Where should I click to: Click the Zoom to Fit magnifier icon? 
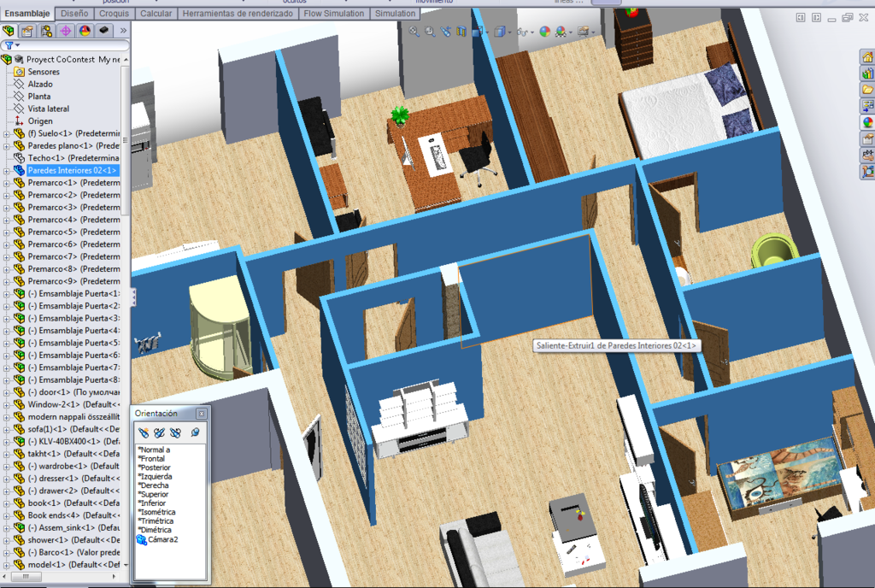coord(414,32)
